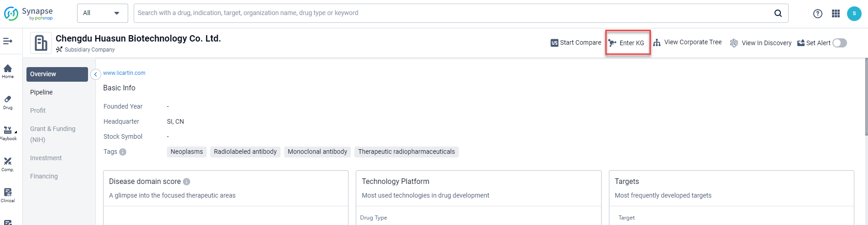This screenshot has height=225, width=868.
Task: Collapse the side panel with chevron
Action: 95,74
